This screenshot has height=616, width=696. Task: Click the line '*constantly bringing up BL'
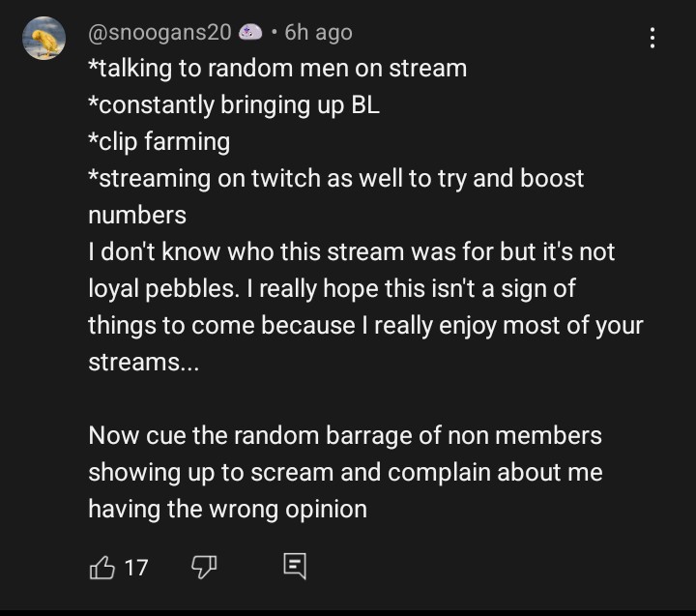tap(234, 105)
